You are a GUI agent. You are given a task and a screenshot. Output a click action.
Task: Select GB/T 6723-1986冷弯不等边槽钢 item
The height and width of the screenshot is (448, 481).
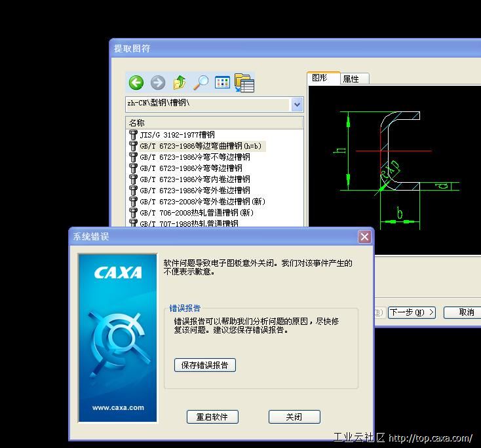click(x=195, y=157)
